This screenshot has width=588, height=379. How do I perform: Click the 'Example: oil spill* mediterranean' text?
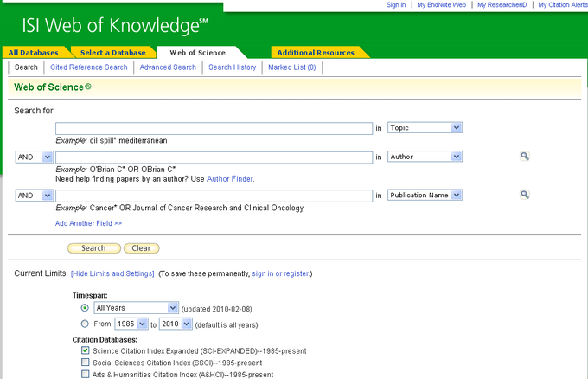(112, 141)
